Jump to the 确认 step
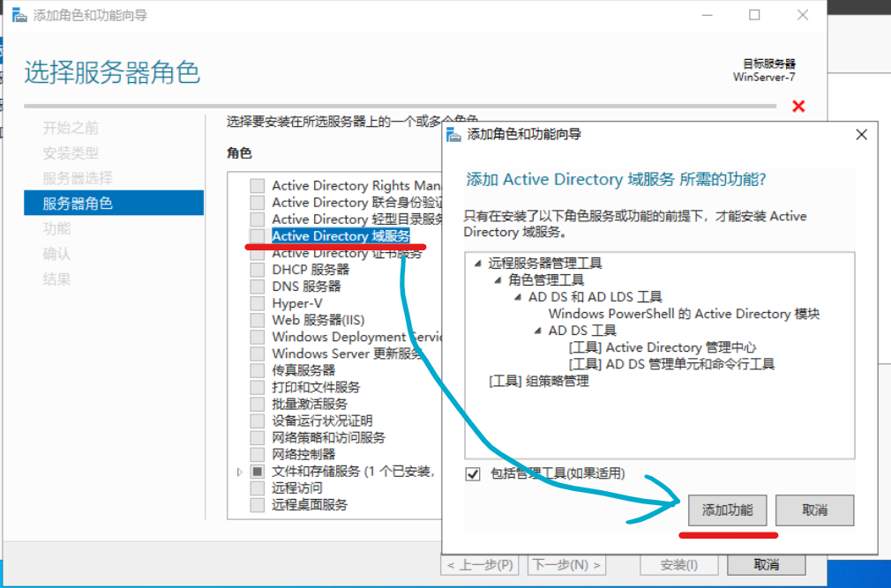Image resolution: width=891 pixels, height=588 pixels. (x=56, y=254)
